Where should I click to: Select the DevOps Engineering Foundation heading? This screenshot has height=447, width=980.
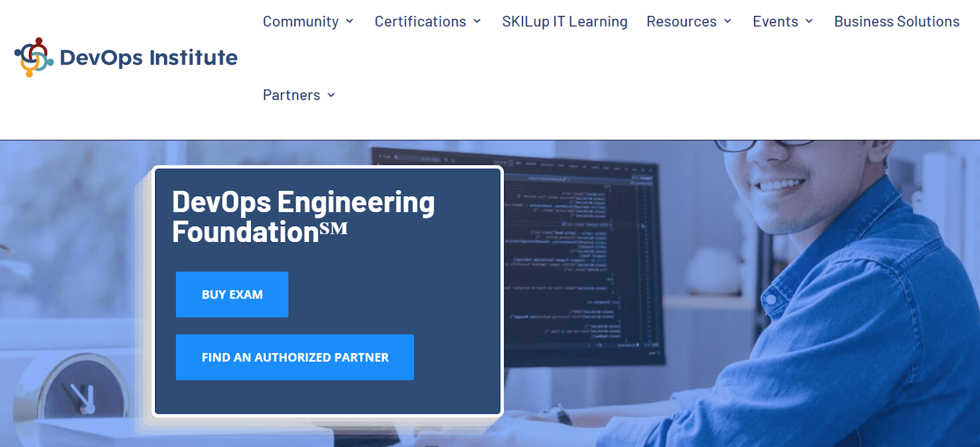pos(304,216)
